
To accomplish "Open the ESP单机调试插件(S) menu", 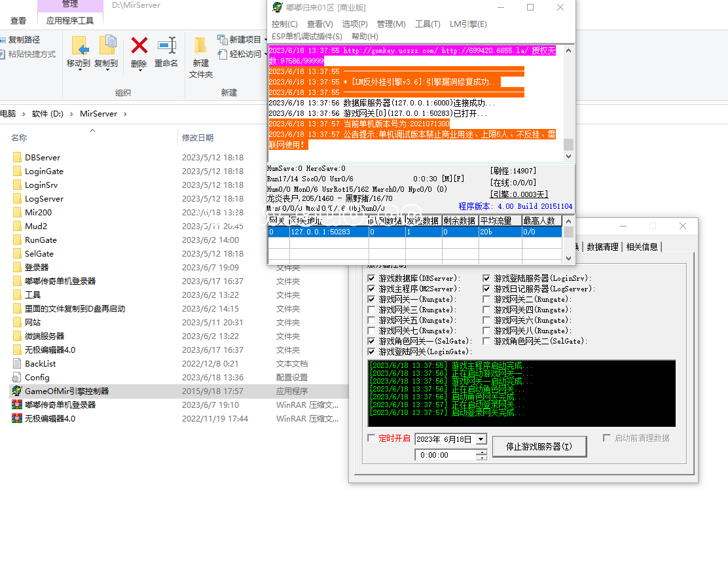I will point(307,36).
